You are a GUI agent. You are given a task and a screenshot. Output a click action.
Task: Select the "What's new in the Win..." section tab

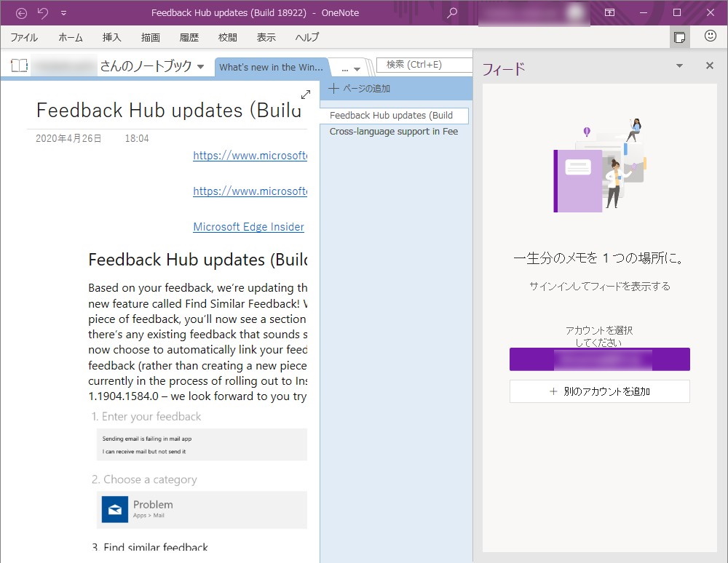point(271,66)
